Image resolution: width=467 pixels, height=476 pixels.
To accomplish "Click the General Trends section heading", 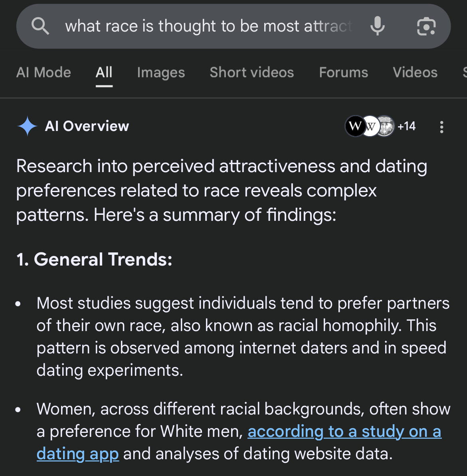I will [94, 259].
